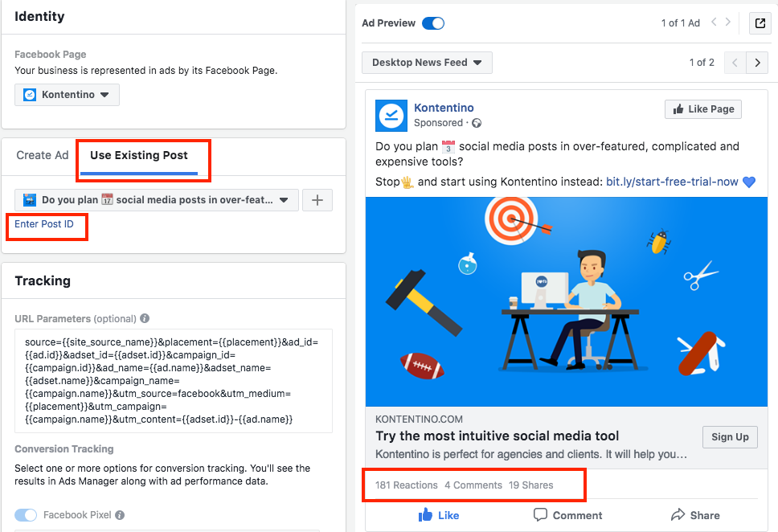
Task: Open the Desktop News Feed placement dropdown
Action: [427, 63]
